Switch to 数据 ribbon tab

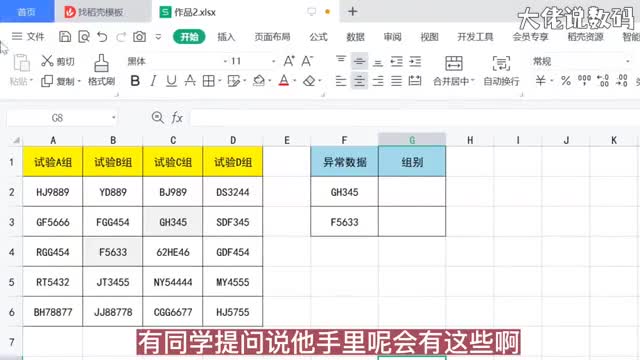(355, 37)
